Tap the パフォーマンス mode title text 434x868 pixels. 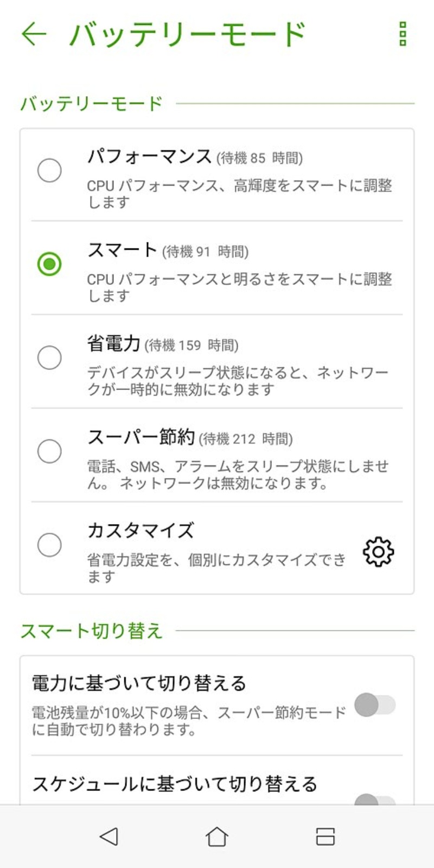pyautogui.click(x=149, y=157)
